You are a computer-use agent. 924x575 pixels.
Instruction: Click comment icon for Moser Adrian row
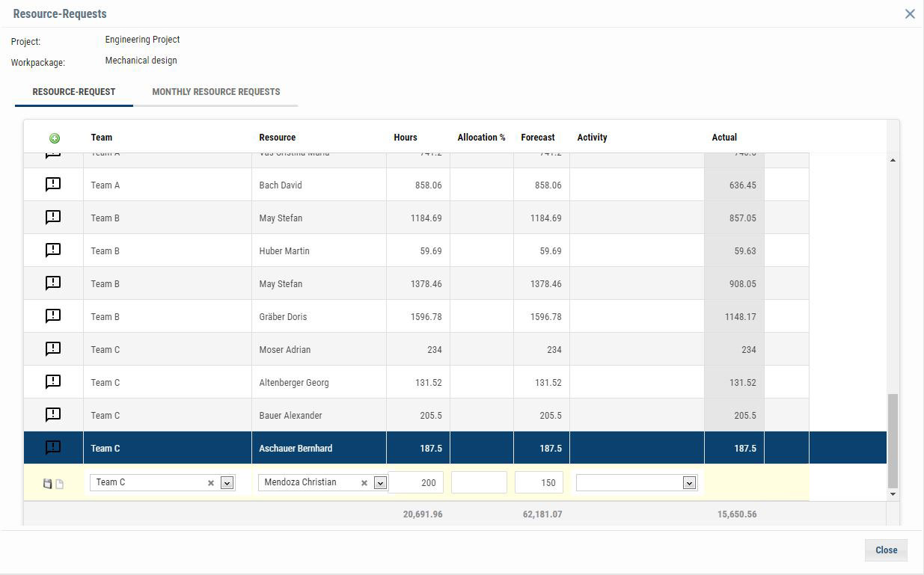pyautogui.click(x=53, y=349)
